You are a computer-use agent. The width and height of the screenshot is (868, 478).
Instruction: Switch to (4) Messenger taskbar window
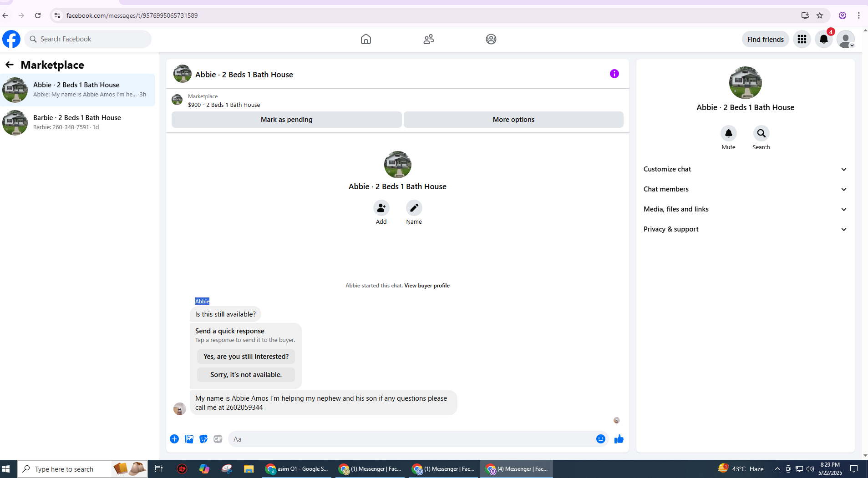[517, 469]
